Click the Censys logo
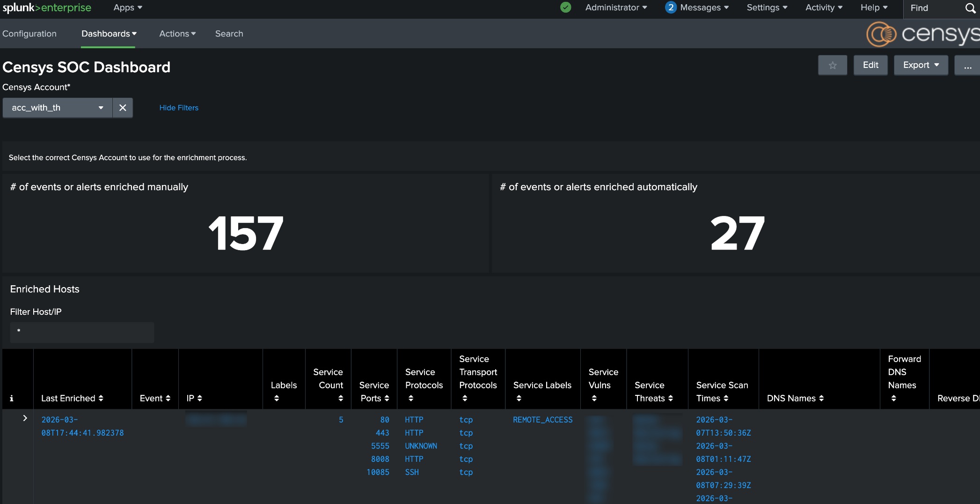This screenshot has height=504, width=980. click(x=922, y=34)
